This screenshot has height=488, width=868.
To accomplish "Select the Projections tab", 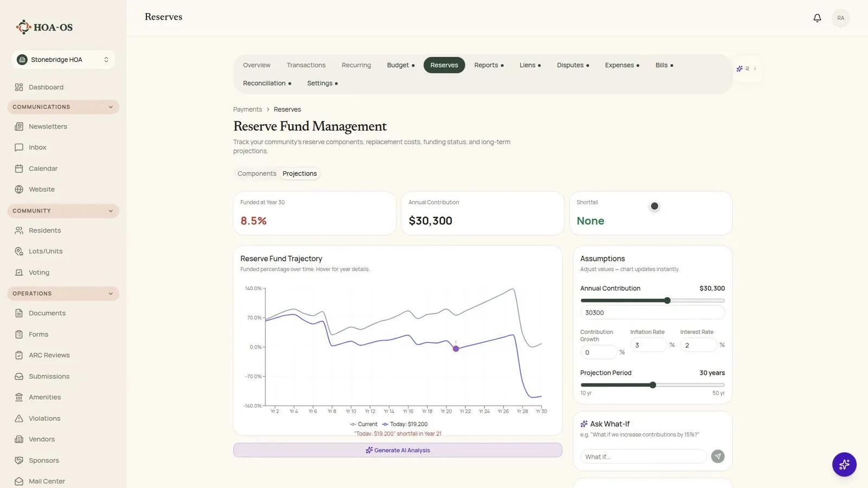I will (x=299, y=174).
